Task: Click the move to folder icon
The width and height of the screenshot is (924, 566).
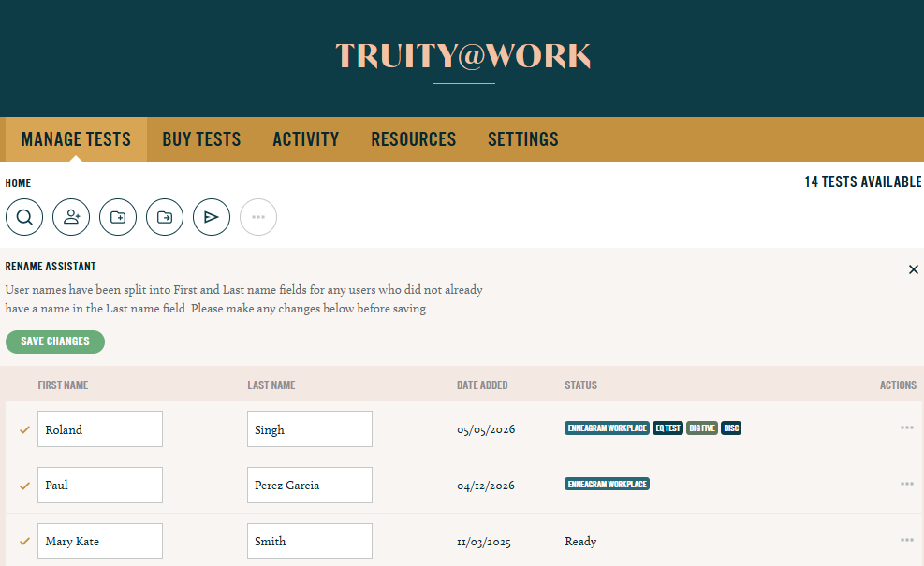Action: point(165,217)
